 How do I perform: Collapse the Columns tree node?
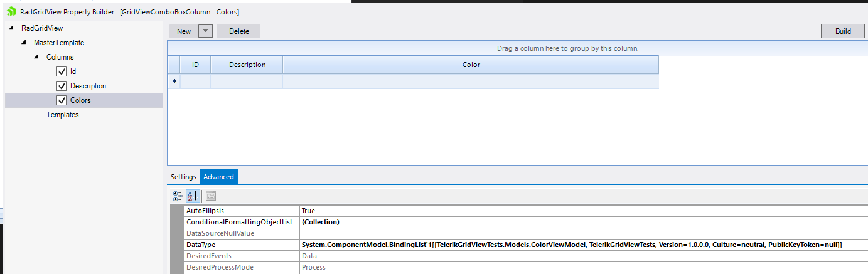point(37,57)
